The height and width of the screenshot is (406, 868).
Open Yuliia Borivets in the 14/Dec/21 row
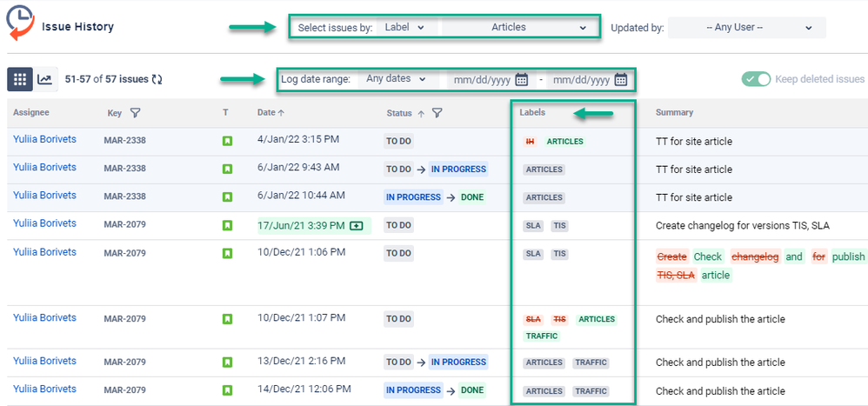click(x=45, y=389)
